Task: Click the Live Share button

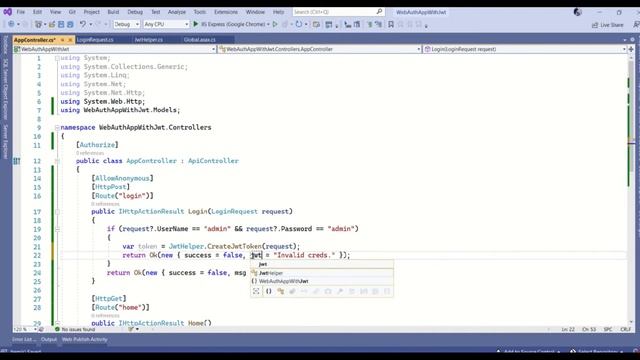Action: (x=607, y=25)
